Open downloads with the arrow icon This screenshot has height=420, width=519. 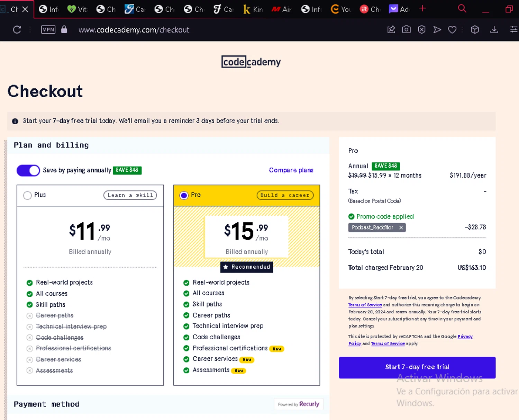[494, 30]
